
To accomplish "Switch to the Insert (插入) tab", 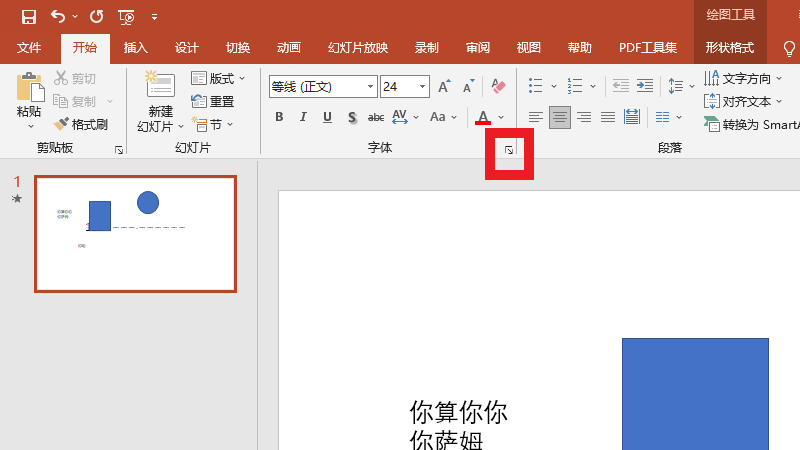I will (135, 47).
